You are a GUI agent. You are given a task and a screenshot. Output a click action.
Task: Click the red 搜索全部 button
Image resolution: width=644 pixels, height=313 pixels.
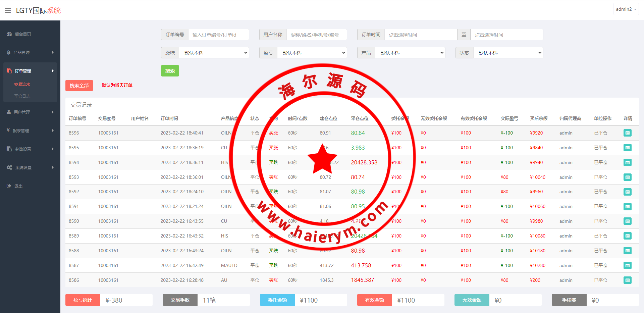79,86
